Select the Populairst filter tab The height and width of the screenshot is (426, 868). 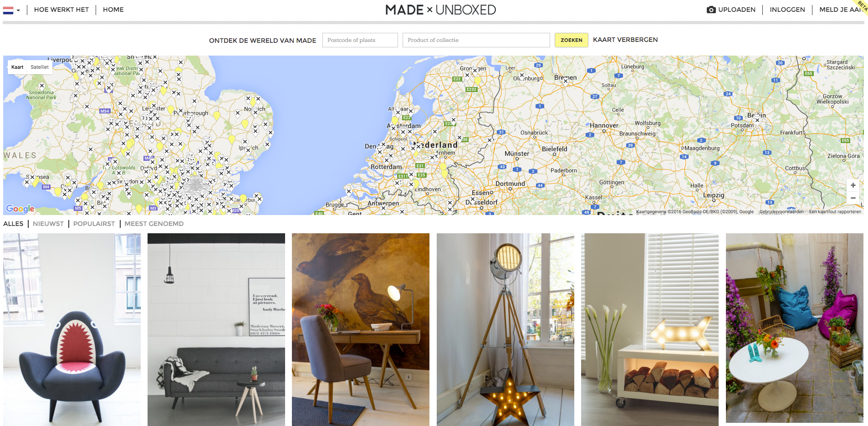(94, 224)
